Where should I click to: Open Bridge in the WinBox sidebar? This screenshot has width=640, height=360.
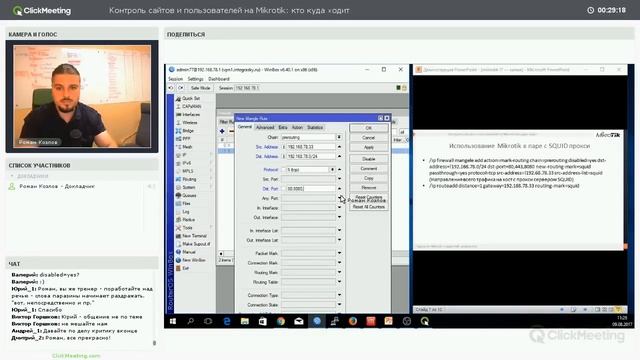(188, 131)
